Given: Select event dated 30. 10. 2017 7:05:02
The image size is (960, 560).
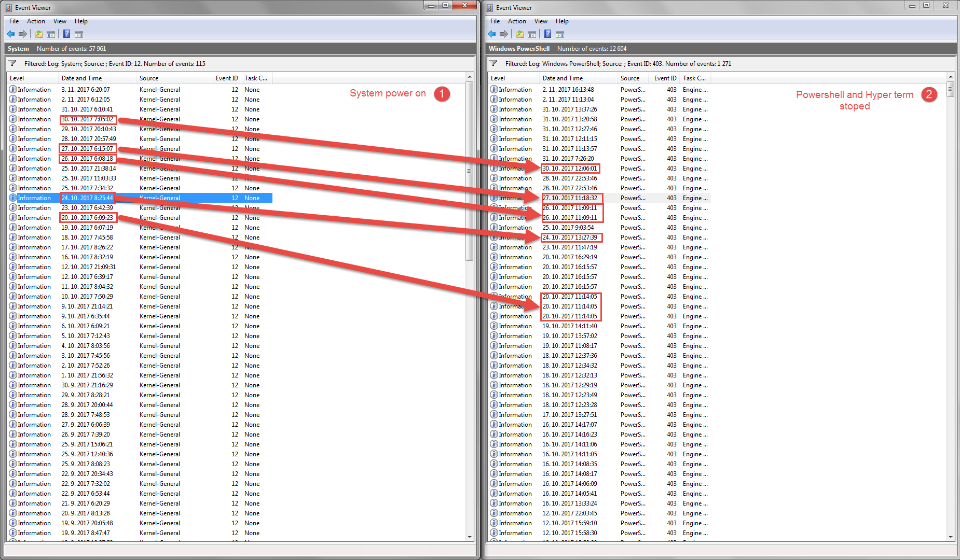Looking at the screenshot, I should click(x=140, y=119).
